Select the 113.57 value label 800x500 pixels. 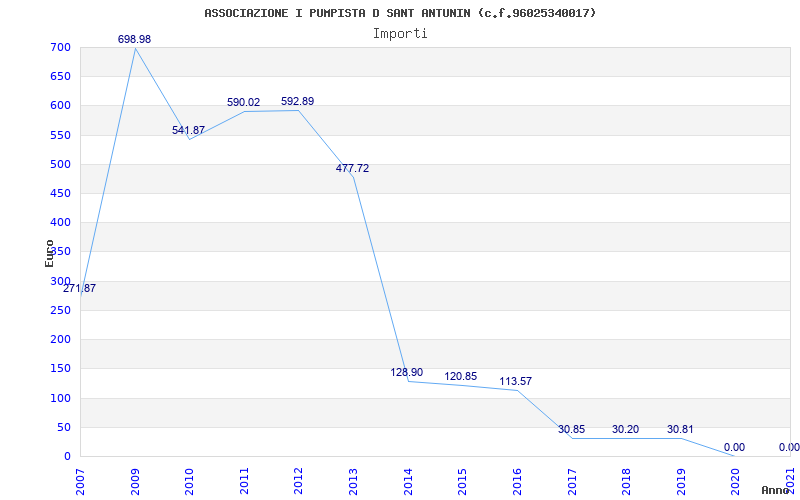click(515, 381)
